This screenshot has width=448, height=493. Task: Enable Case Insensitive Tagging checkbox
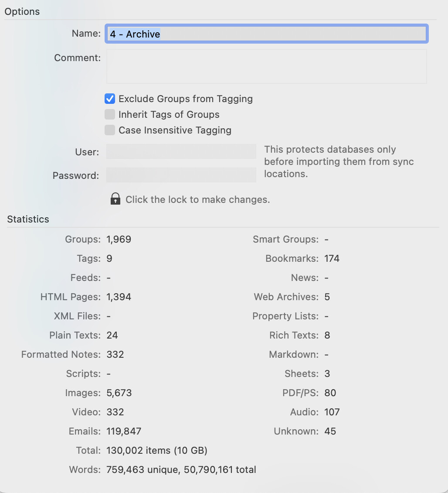pos(110,130)
